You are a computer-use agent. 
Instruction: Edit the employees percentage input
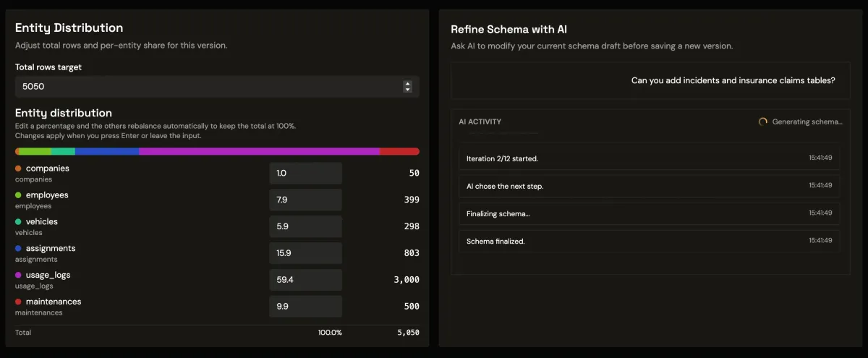[x=305, y=200]
